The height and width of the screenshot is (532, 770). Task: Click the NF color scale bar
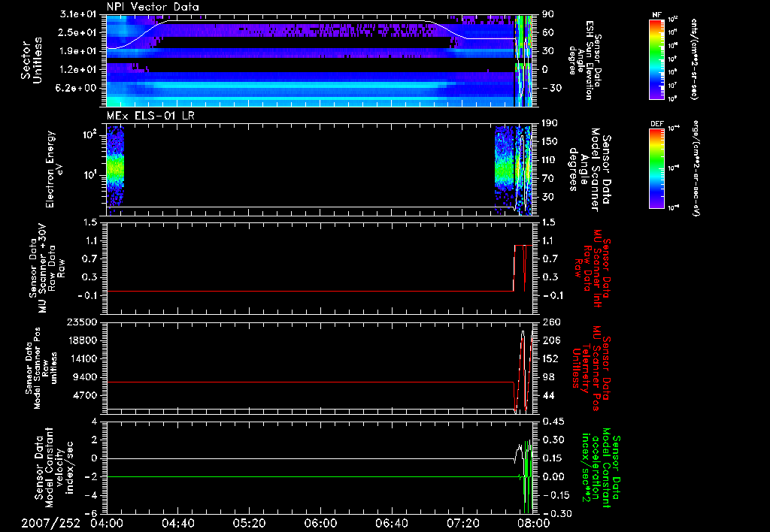(x=656, y=59)
